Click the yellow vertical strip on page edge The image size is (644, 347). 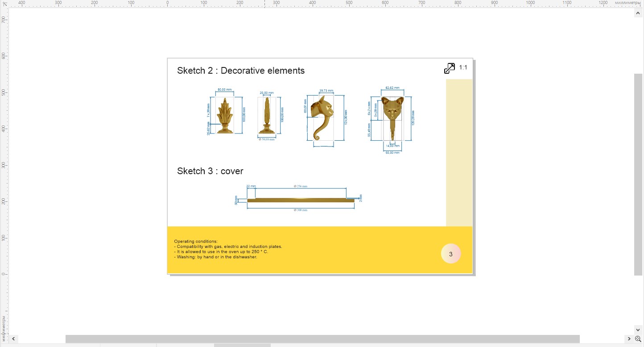pos(458,152)
